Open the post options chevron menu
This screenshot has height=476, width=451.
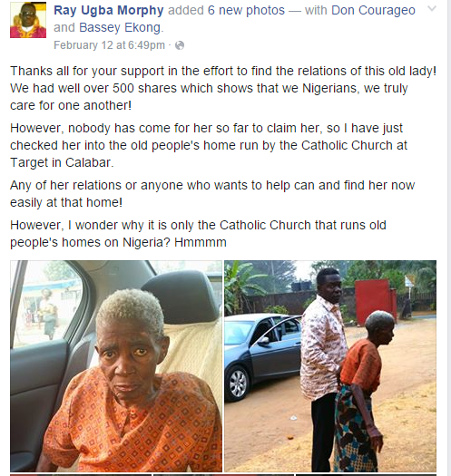tap(432, 9)
